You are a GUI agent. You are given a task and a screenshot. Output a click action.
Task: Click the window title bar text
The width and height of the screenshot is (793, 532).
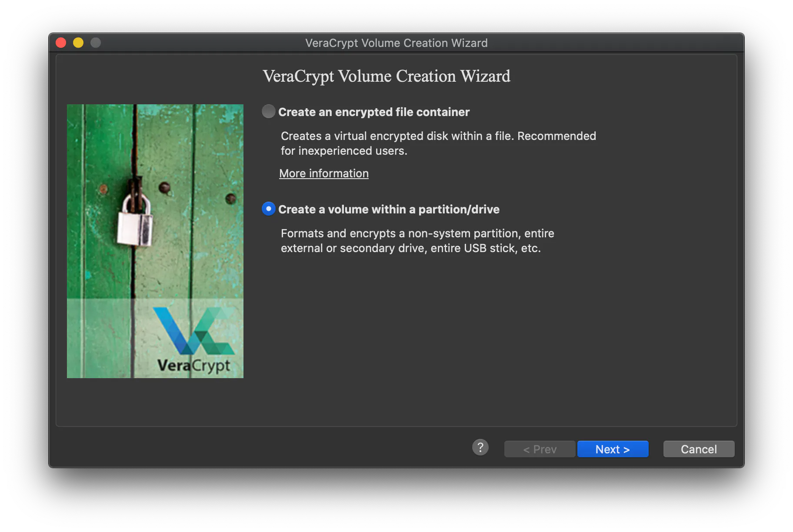click(x=396, y=43)
